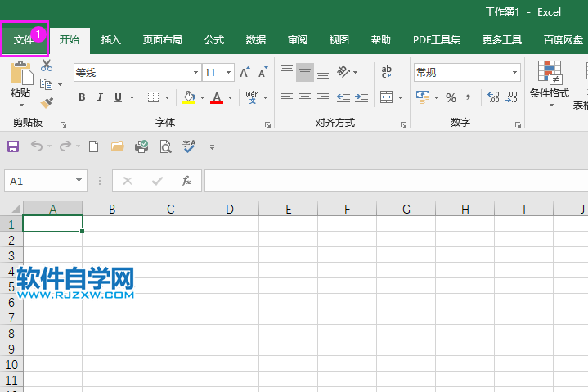Decrease decimal places
Image resolution: width=588 pixels, height=392 pixels.
click(511, 97)
